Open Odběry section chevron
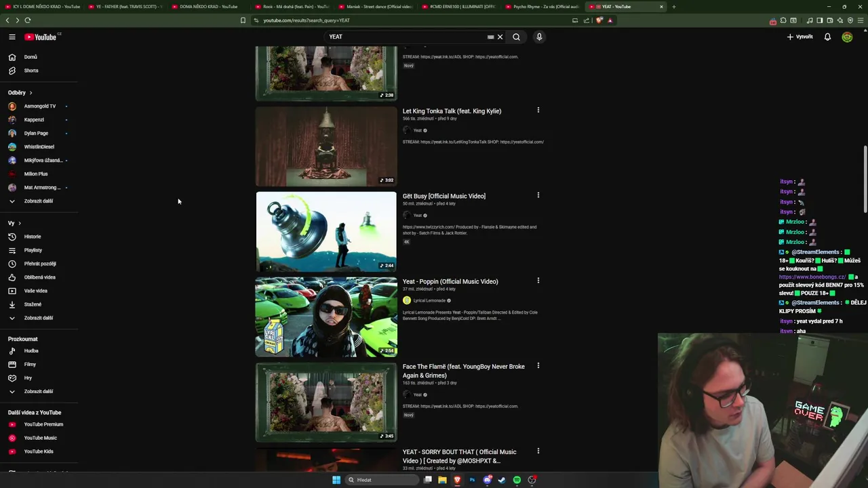This screenshot has height=488, width=868. [x=31, y=93]
